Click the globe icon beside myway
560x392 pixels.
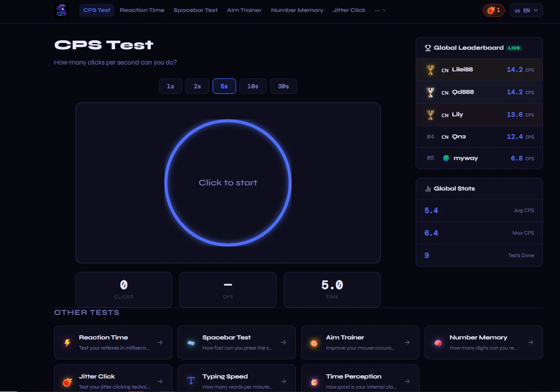pos(446,158)
